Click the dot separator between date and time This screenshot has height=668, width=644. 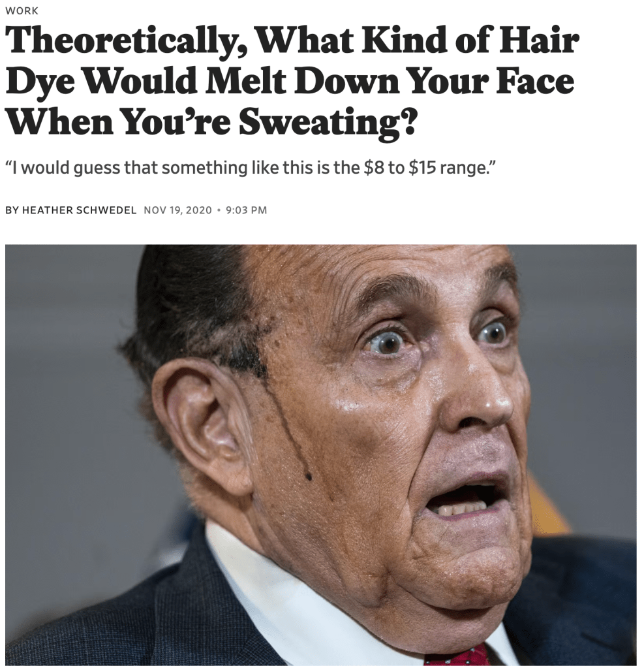tap(219, 210)
